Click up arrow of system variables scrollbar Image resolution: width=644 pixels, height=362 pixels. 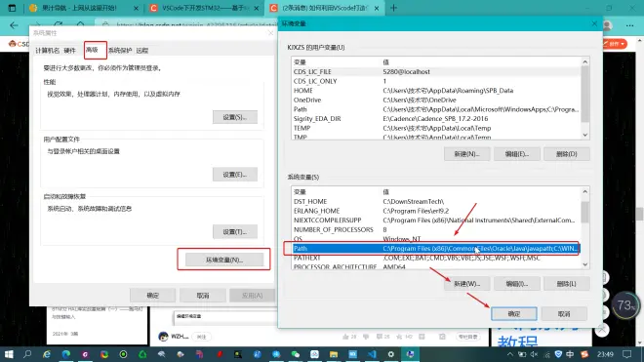[585, 192]
